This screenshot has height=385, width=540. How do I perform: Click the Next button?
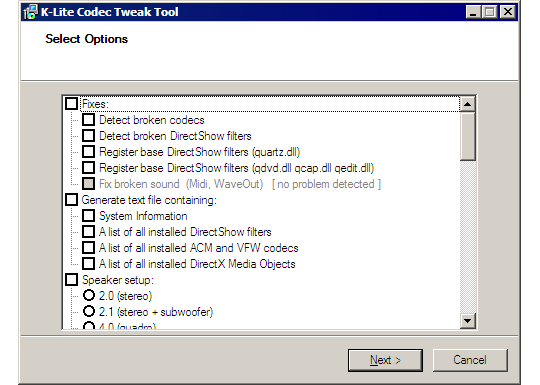(x=385, y=360)
